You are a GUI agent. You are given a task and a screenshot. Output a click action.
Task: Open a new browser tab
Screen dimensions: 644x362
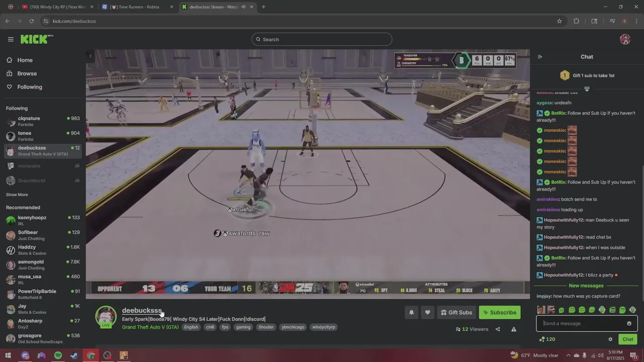[x=263, y=7]
